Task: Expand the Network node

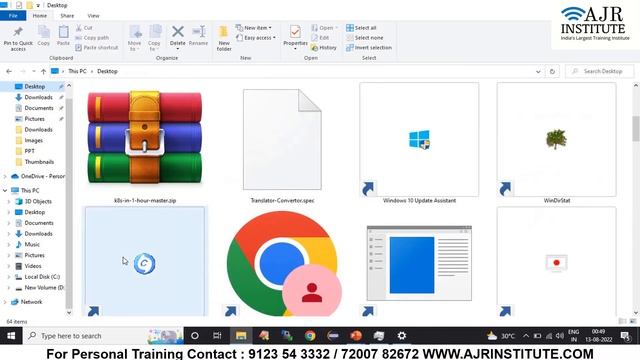Action: click(x=5, y=302)
